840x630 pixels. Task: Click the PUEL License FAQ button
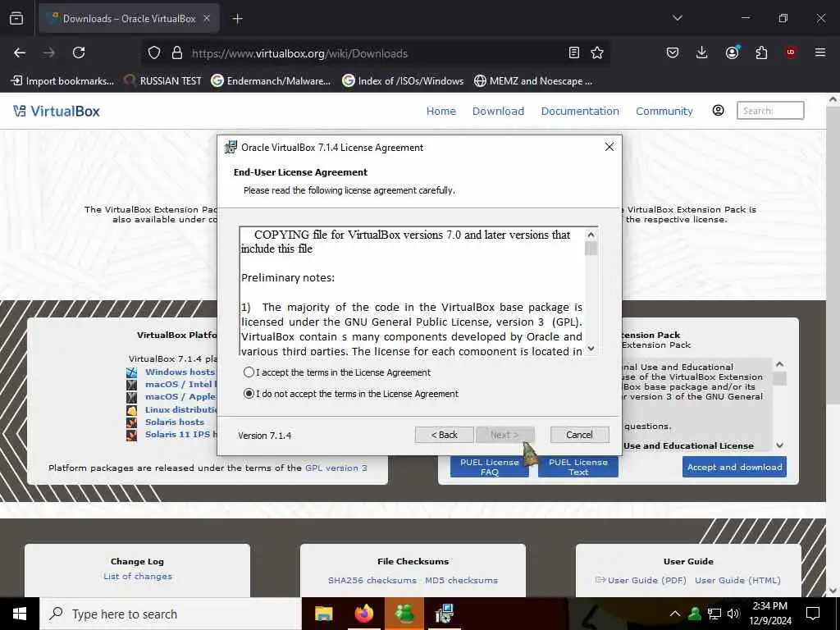click(489, 467)
